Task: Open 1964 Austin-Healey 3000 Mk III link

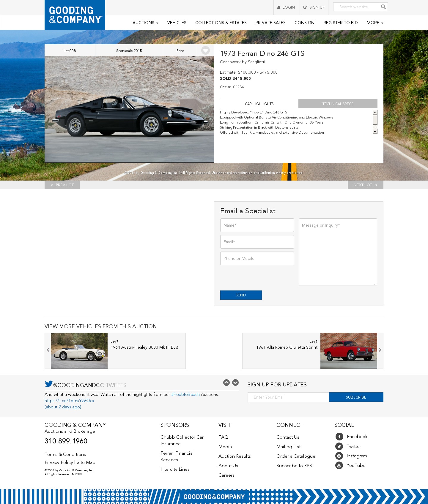Action: 144,347
